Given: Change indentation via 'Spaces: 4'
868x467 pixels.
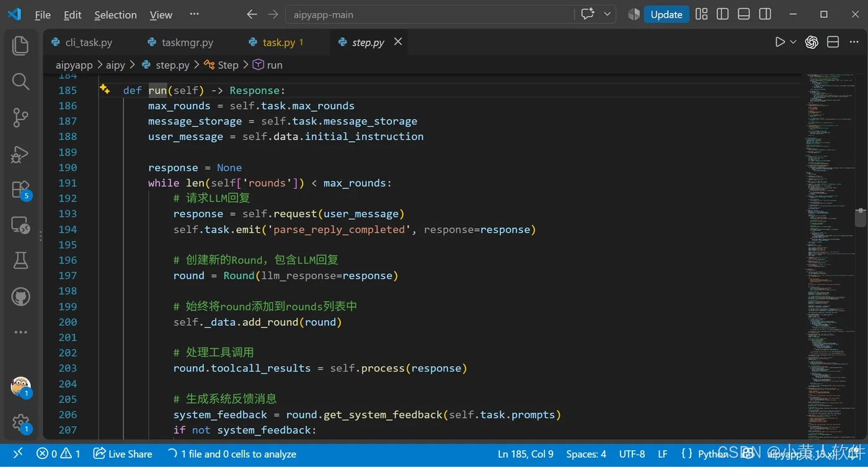Looking at the screenshot, I should 586,454.
